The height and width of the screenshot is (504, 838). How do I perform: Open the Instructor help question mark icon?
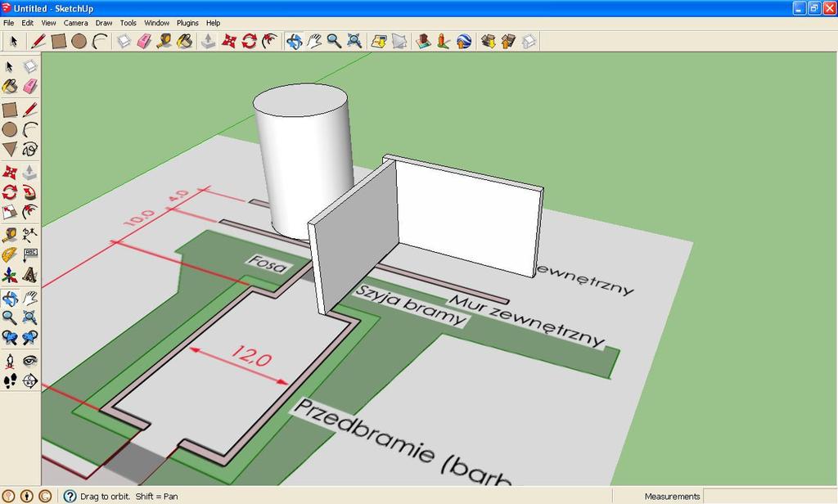(x=70, y=496)
